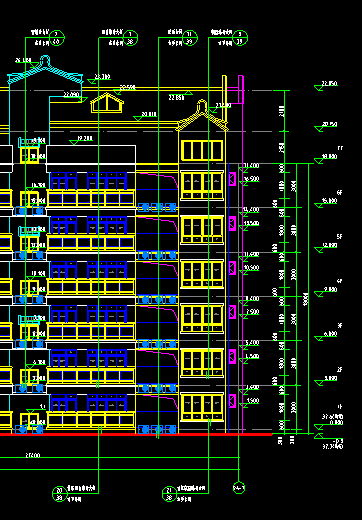Image resolution: width=362 pixels, height=520 pixels.
Task: Click the 5.400 elevation label
Action: (252, 343)
